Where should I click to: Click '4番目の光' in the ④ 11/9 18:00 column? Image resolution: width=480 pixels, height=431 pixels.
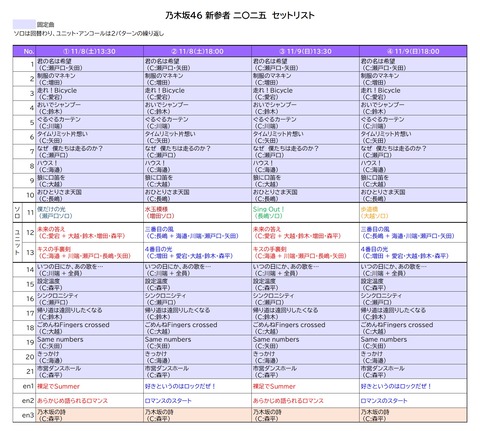tap(374, 249)
